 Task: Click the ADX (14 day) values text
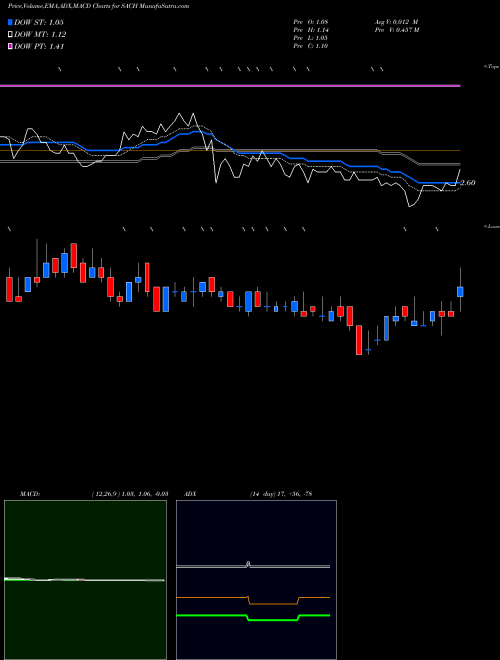point(281,494)
